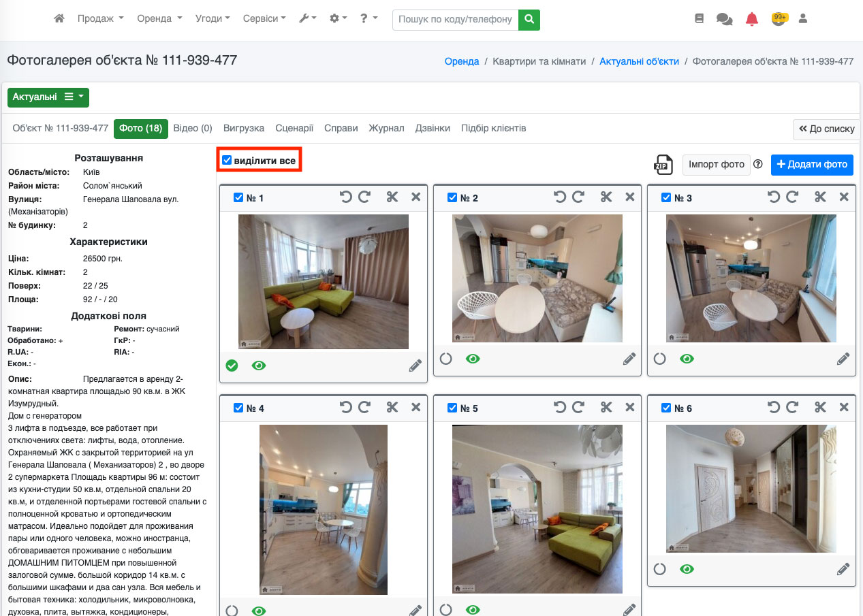Viewport: 863px width, 616px height.
Task: Open notifications bell icon
Action: pyautogui.click(x=752, y=19)
